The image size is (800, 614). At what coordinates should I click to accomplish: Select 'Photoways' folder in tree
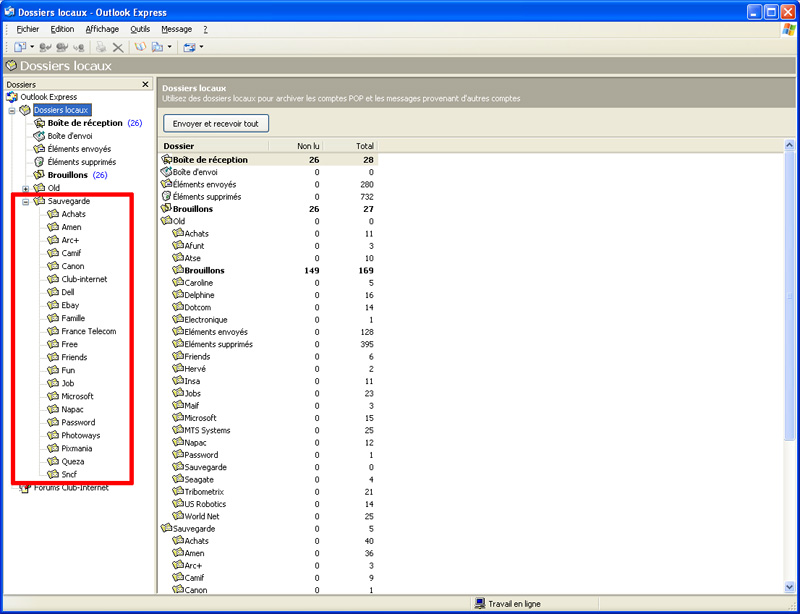pos(81,435)
